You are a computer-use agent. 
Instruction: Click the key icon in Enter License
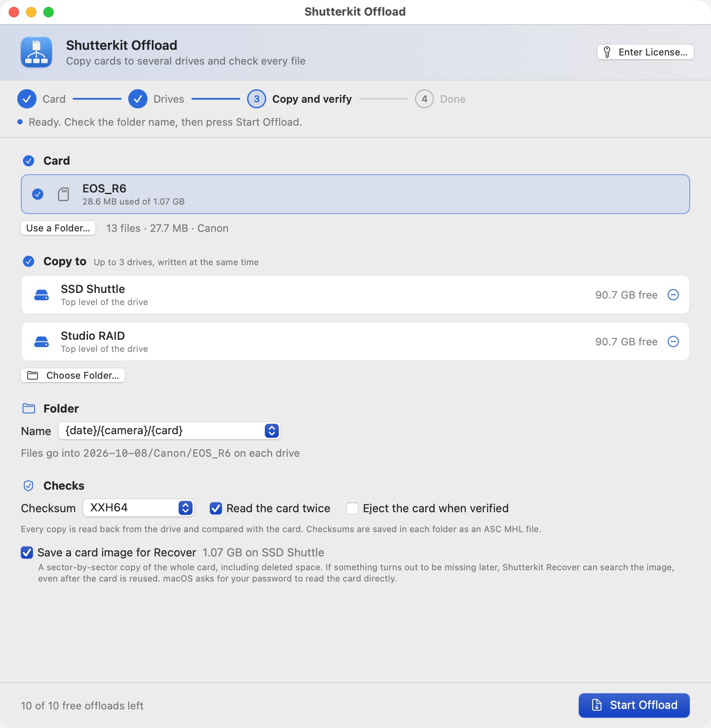(x=607, y=52)
